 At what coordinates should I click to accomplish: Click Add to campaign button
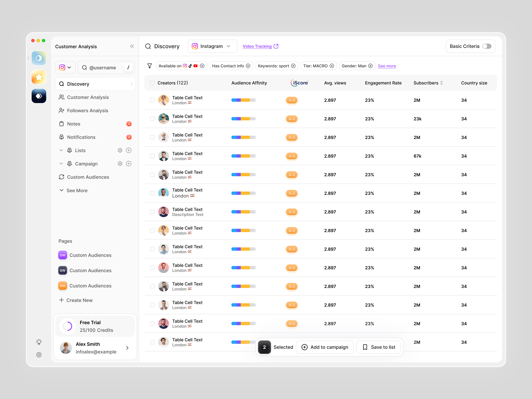(x=325, y=347)
